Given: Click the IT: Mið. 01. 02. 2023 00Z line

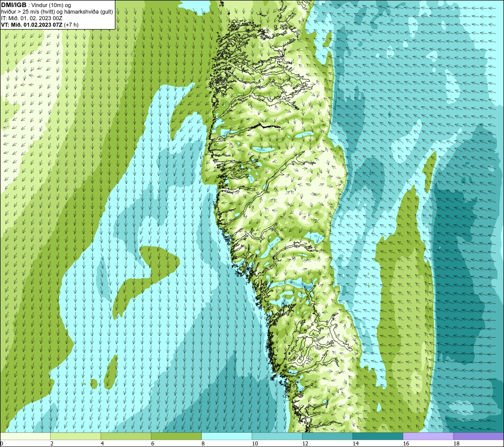Looking at the screenshot, I should click(31, 18).
